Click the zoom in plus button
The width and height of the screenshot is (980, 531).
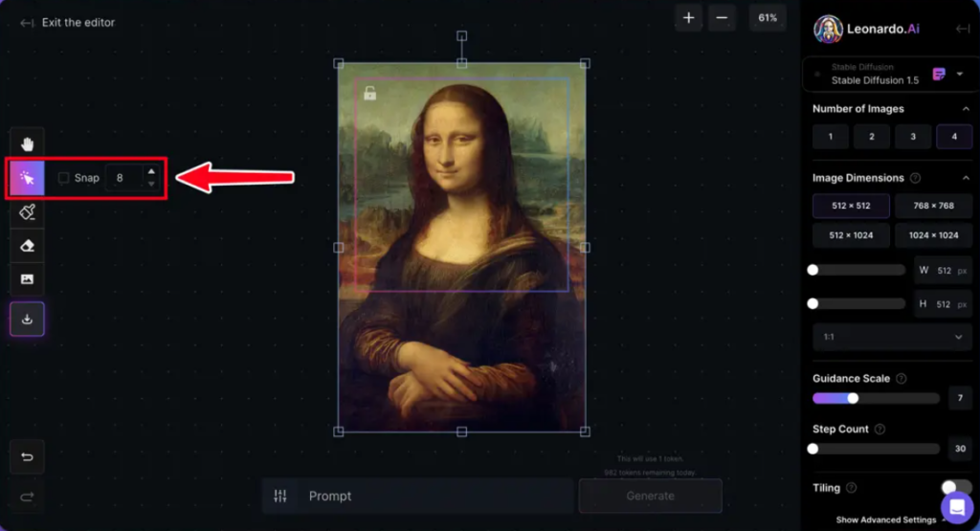coord(688,18)
